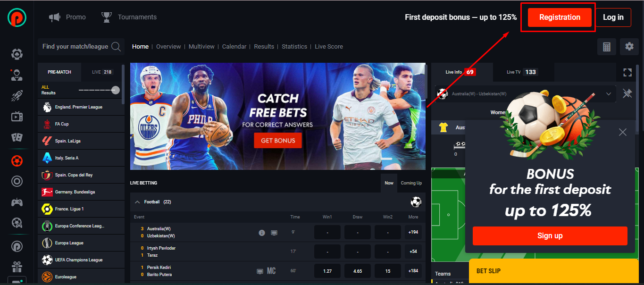Image resolution: width=644 pixels, height=285 pixels.
Task: Open the odds calculator icon
Action: [607, 47]
